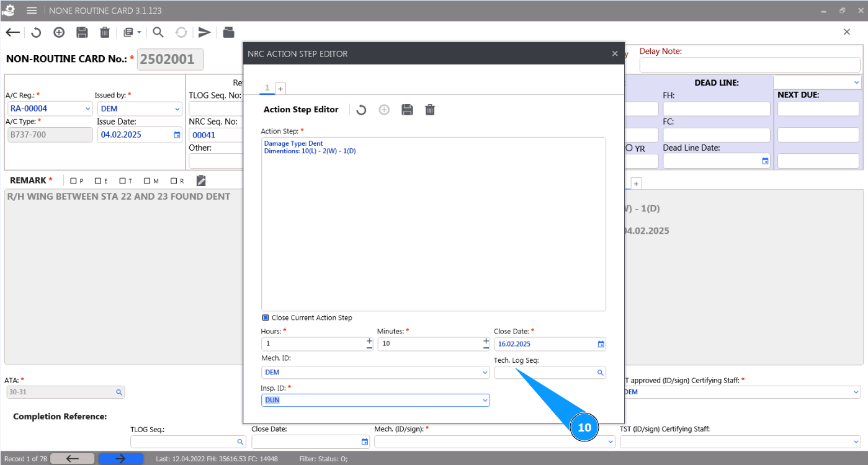Click the Tech. Log Seq search icon

[601, 373]
